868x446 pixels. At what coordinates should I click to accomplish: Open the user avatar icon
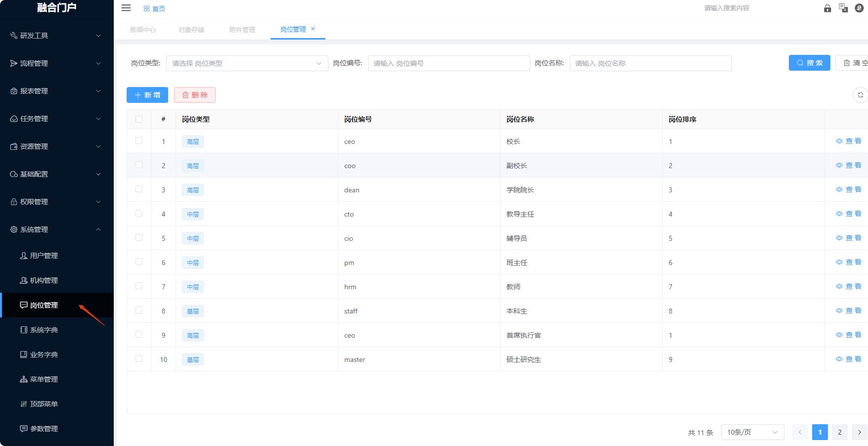[859, 8]
